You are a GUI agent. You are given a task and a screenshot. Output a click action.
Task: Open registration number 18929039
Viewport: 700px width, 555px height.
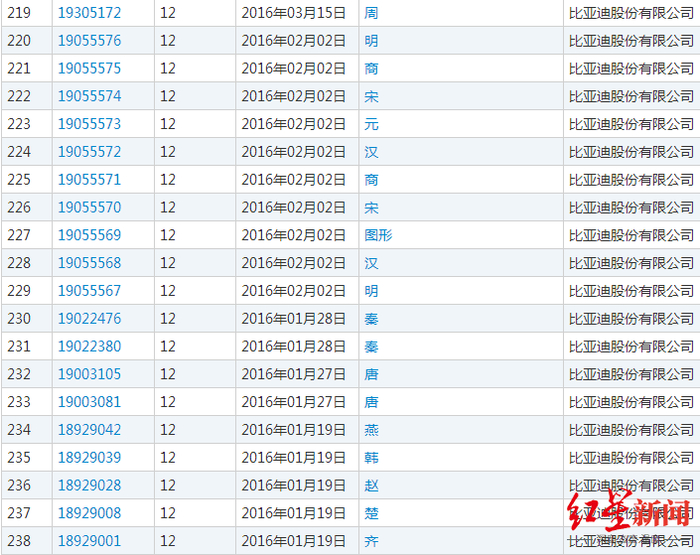pyautogui.click(x=89, y=457)
